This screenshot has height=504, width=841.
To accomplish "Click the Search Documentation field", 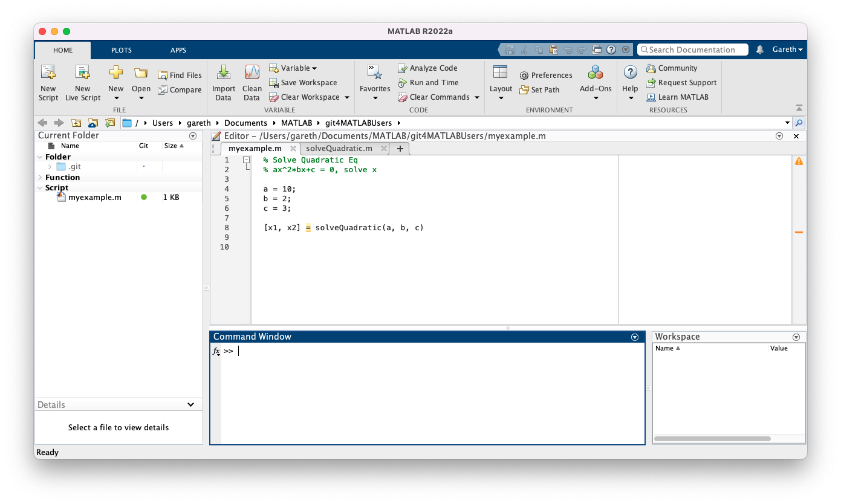I will (693, 50).
